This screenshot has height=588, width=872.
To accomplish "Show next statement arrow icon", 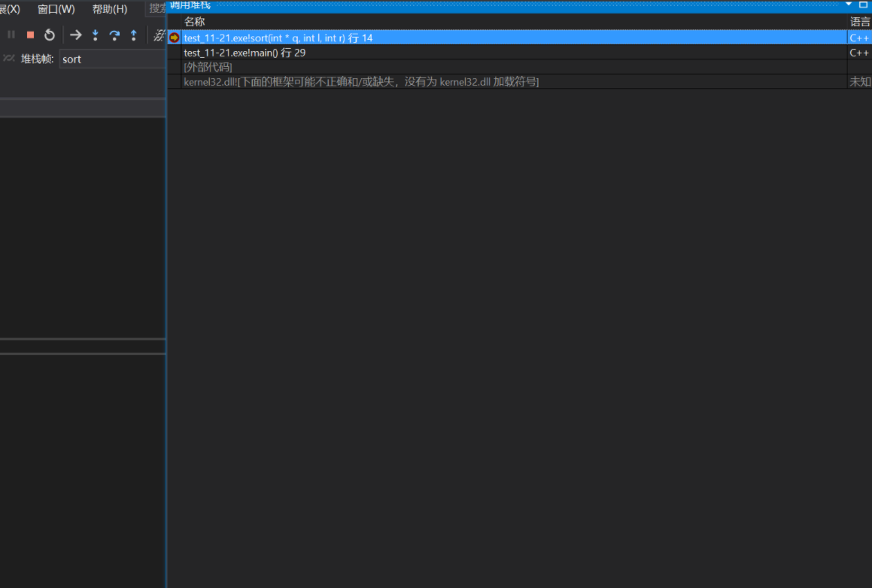I will tap(76, 35).
